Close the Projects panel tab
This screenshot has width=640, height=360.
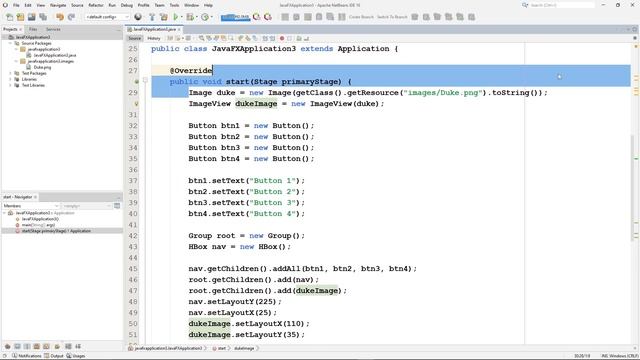pos(21,29)
